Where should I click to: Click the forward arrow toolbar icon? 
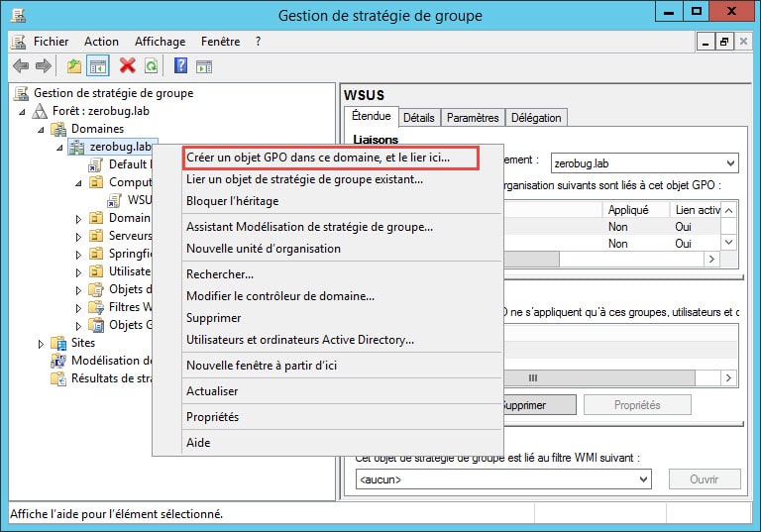point(43,66)
